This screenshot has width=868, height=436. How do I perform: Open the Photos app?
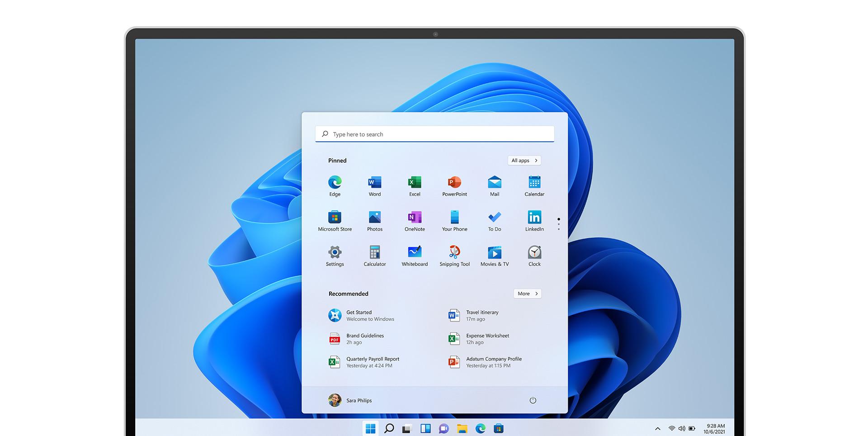pos(375,221)
